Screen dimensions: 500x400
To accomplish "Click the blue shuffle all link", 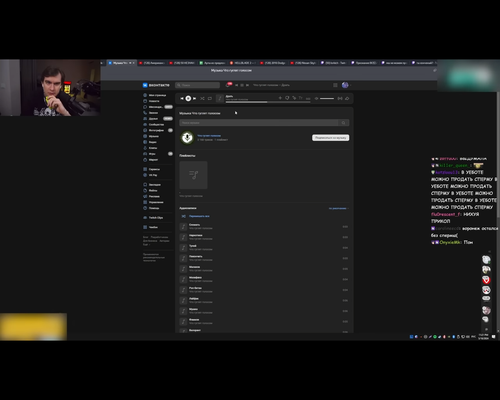I will coord(196,216).
